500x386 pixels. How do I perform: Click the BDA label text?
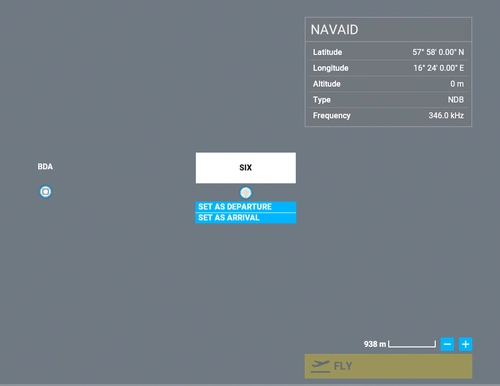45,167
